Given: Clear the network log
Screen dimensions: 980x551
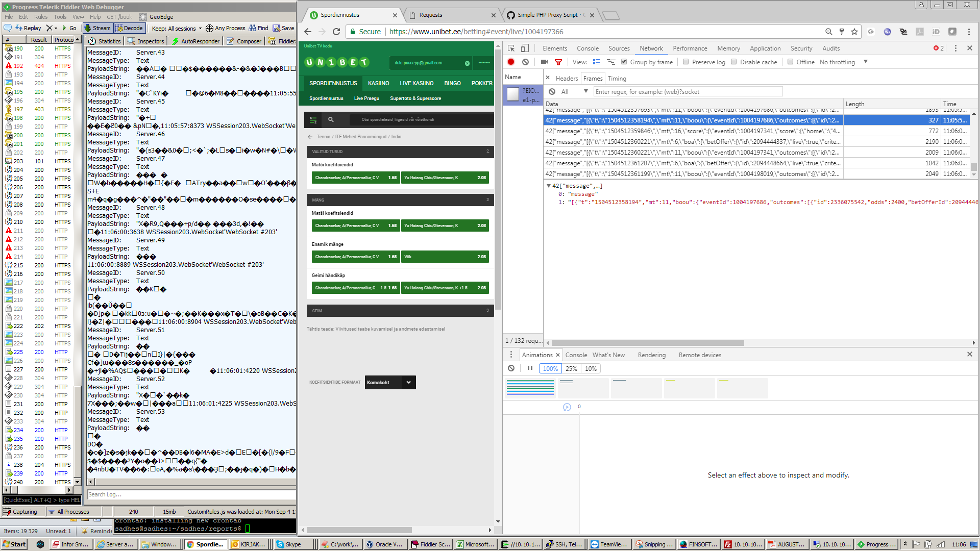Looking at the screenshot, I should tap(525, 62).
